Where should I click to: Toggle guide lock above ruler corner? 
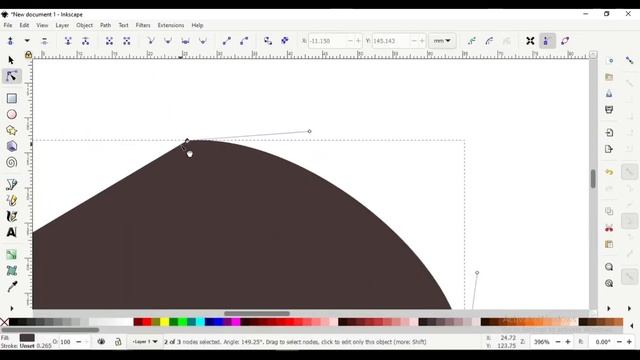28,54
